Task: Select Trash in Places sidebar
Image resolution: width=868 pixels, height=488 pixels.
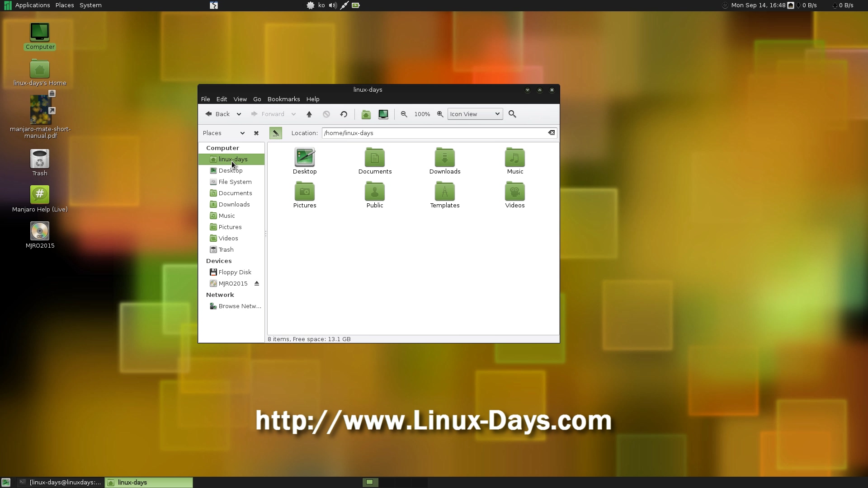Action: 231,250
